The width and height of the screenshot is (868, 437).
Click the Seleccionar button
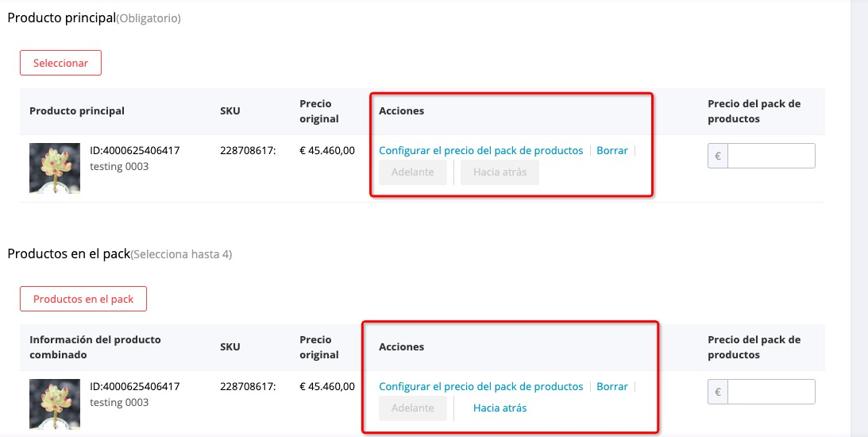60,63
